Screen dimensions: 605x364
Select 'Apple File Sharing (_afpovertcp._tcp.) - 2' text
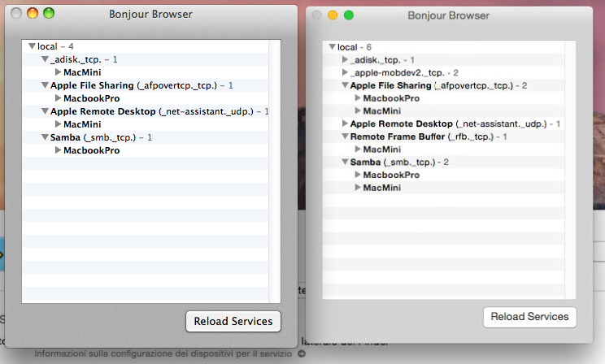(x=438, y=85)
